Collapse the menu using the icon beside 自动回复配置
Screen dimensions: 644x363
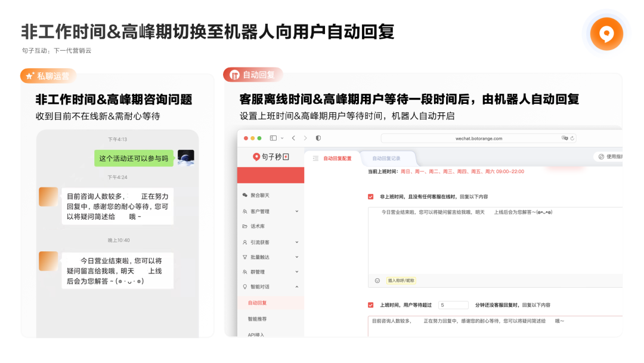(315, 158)
